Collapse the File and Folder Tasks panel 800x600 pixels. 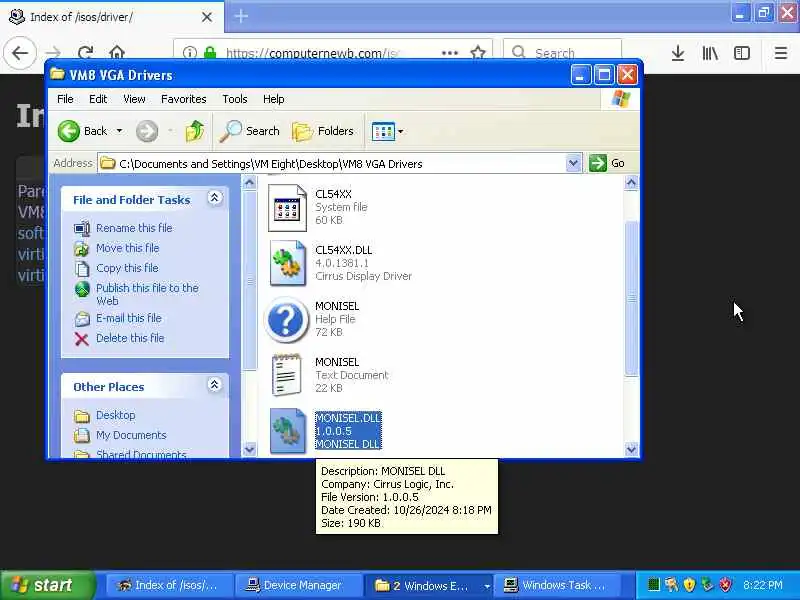tap(215, 197)
